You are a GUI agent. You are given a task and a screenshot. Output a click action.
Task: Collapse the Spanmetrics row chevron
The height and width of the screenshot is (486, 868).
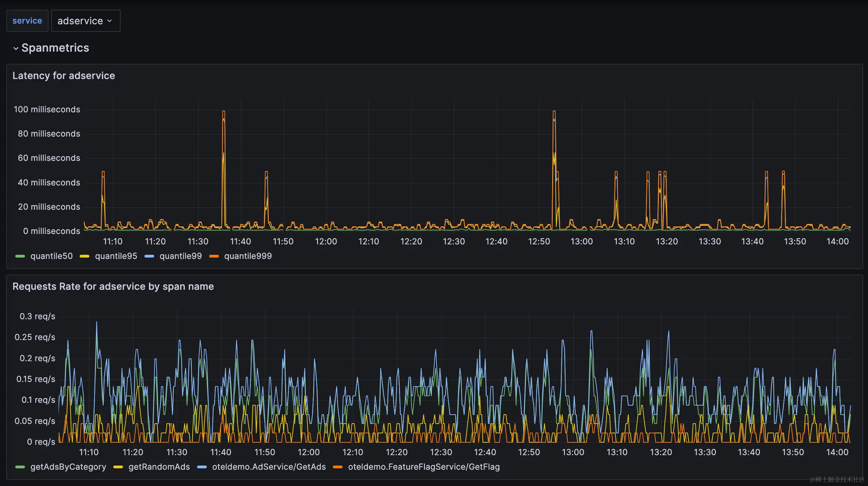pyautogui.click(x=16, y=48)
